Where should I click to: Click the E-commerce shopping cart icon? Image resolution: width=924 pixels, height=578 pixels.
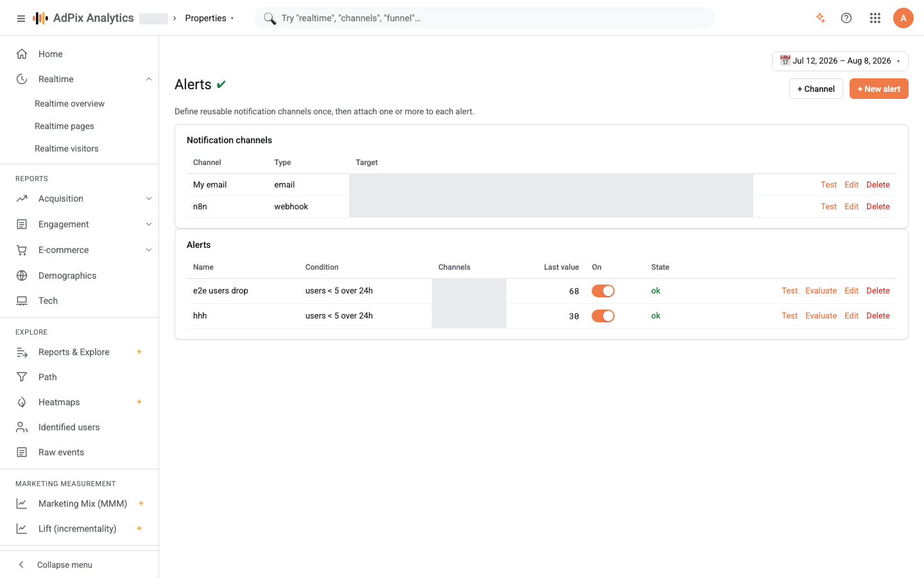(x=22, y=250)
